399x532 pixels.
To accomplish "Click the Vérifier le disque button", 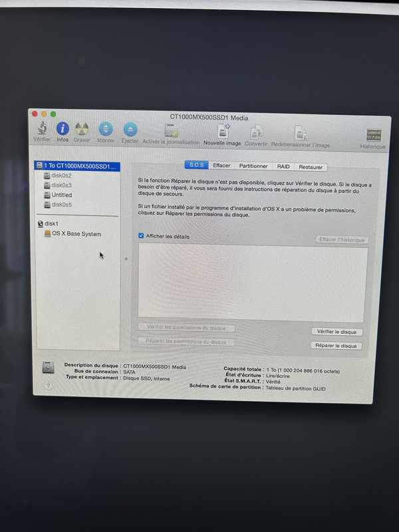I will tap(336, 332).
